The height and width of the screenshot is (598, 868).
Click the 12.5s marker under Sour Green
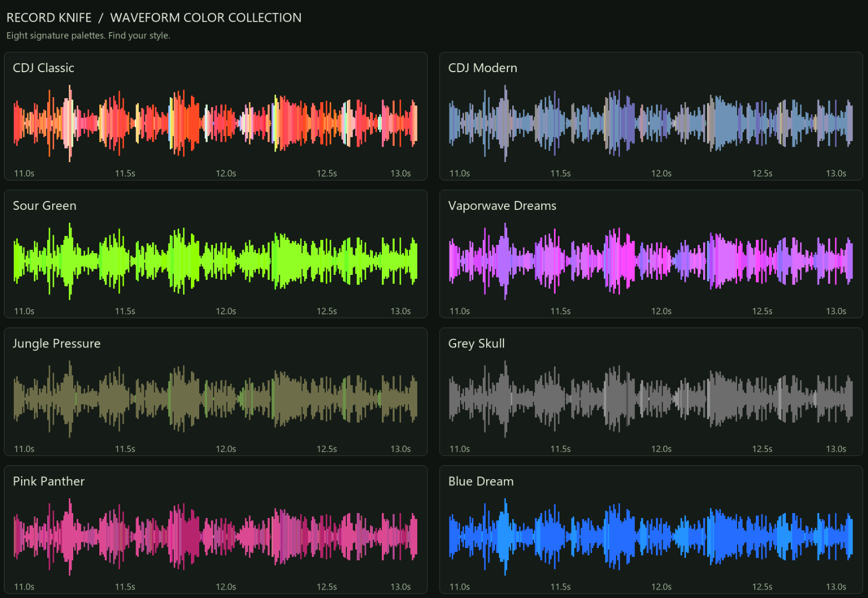coord(327,311)
